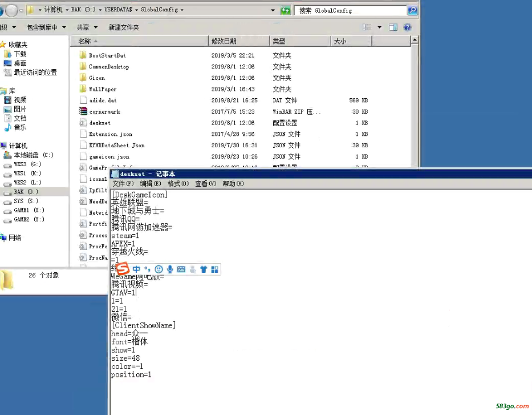Go to USERDATA$ in the address breadcrumb
Screen dimensions: 532x415
tap(118, 10)
